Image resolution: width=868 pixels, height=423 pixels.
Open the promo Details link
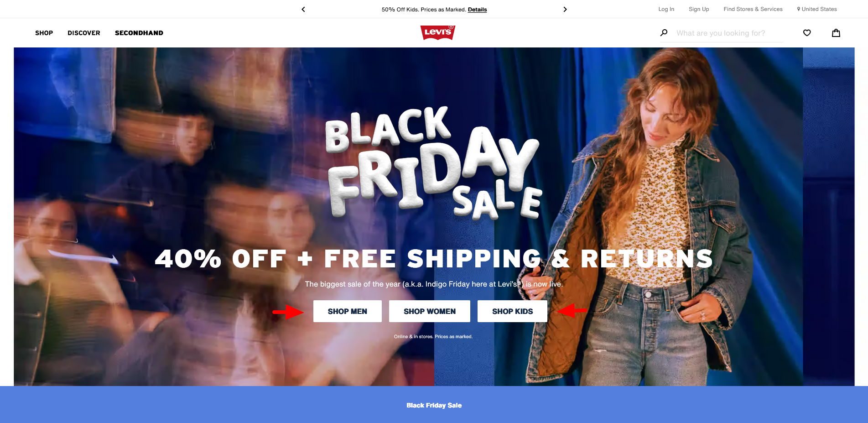477,10
